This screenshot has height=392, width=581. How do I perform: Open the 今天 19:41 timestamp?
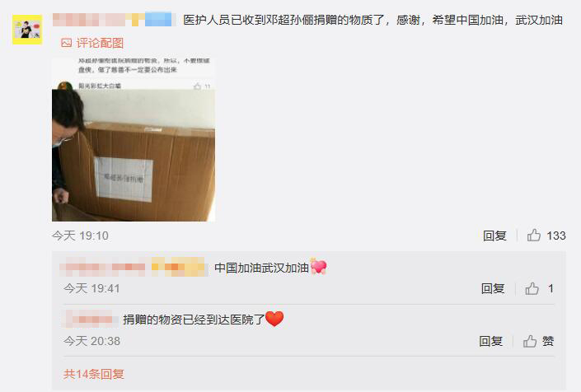pos(91,288)
